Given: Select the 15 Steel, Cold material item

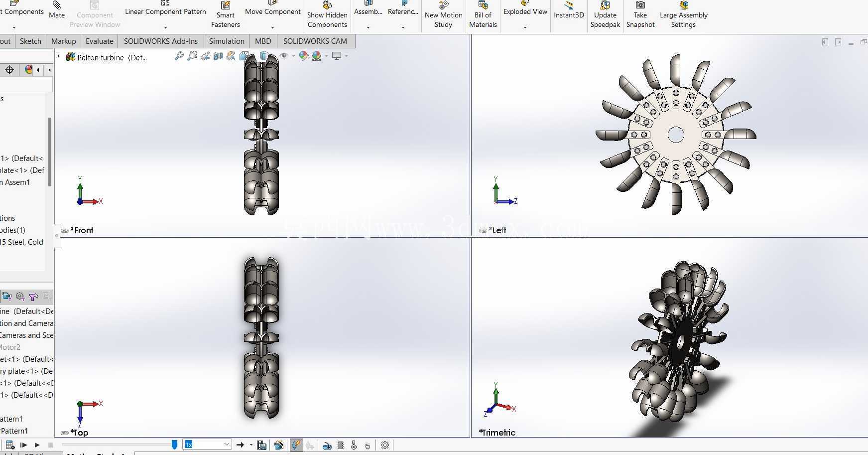Looking at the screenshot, I should [x=21, y=242].
